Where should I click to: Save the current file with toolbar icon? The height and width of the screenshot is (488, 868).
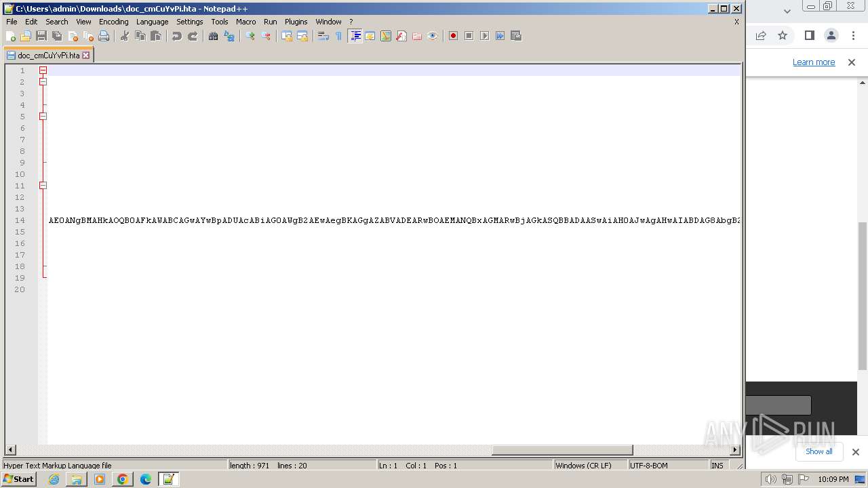[x=41, y=36]
